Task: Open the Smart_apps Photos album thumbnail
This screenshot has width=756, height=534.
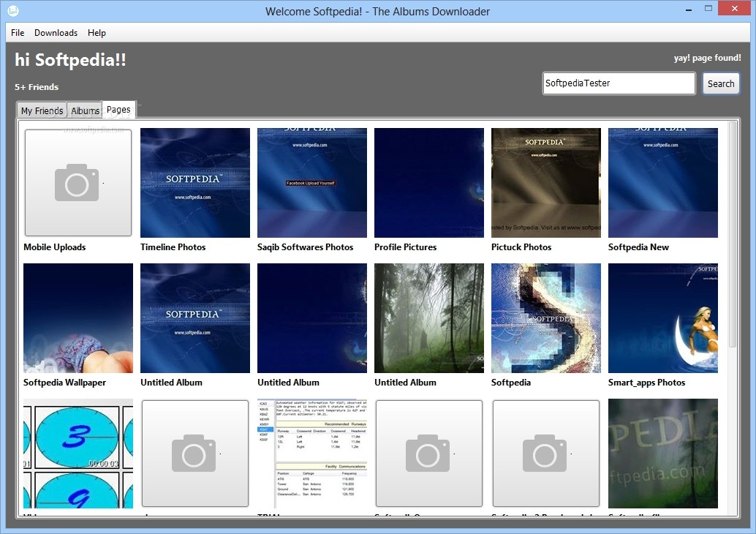Action: pyautogui.click(x=663, y=318)
